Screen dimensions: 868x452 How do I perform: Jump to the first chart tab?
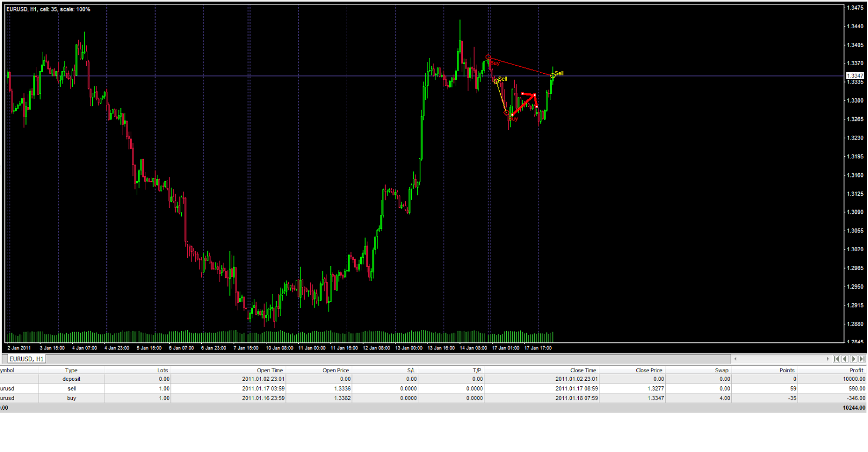click(x=837, y=359)
